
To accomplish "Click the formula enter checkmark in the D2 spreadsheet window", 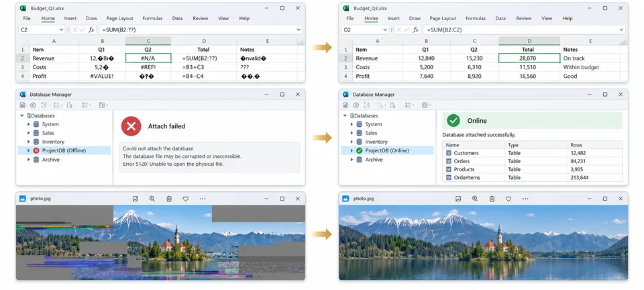I will click(407, 30).
